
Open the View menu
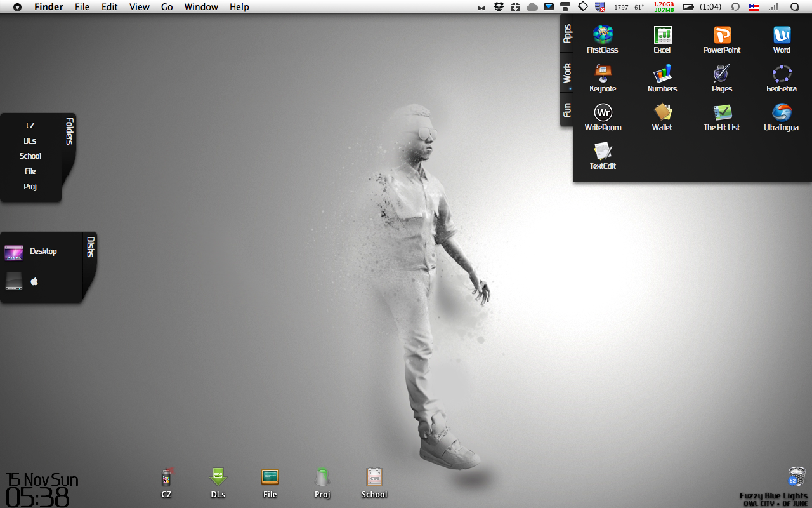(x=140, y=7)
